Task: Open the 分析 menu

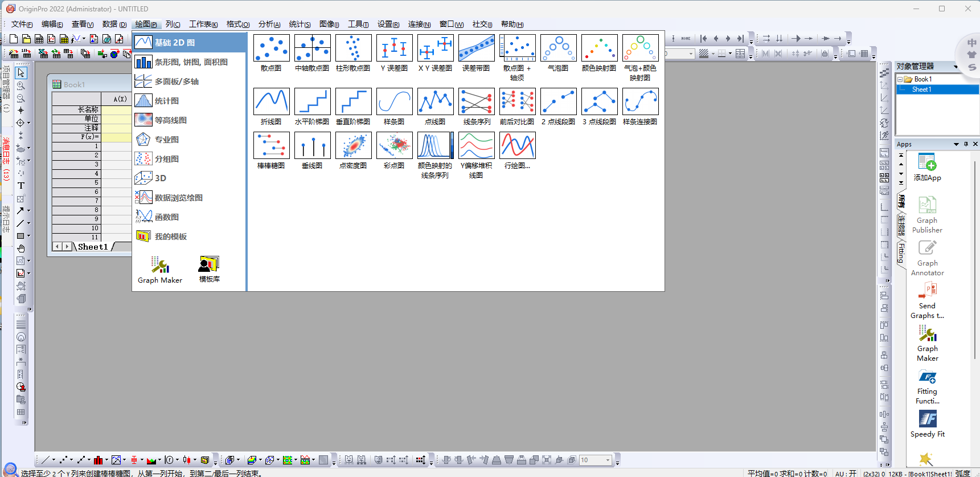Action: click(x=269, y=24)
